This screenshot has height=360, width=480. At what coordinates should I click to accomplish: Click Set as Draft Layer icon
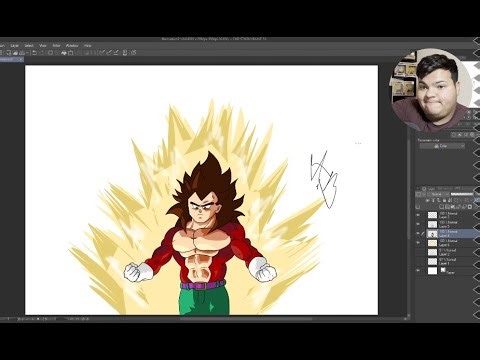pyautogui.click(x=439, y=200)
